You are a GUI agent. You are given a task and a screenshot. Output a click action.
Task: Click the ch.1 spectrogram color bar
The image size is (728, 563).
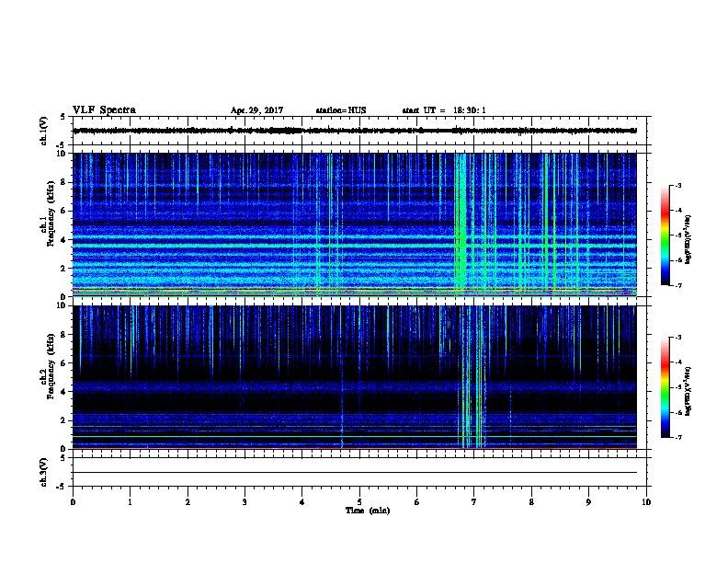pyautogui.click(x=665, y=236)
